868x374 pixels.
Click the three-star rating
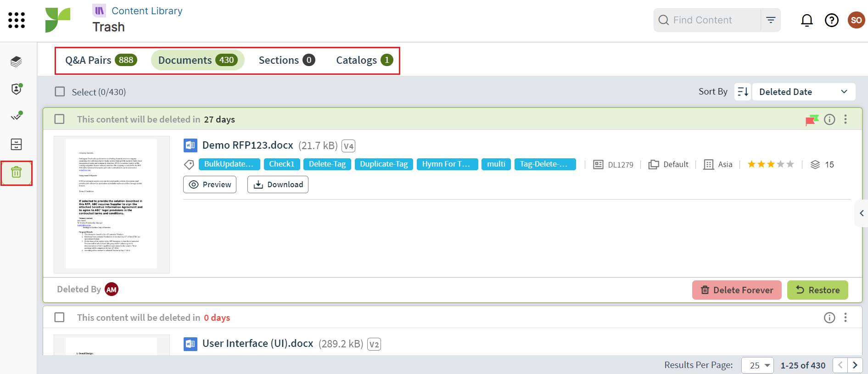tap(771, 164)
